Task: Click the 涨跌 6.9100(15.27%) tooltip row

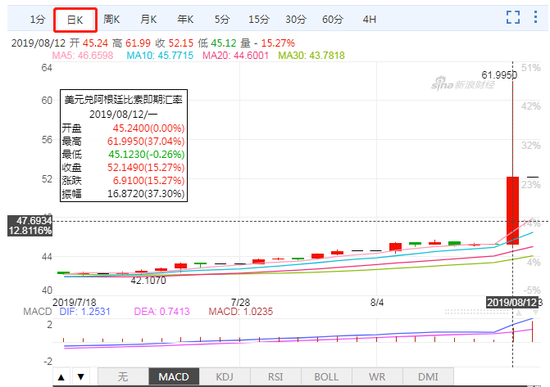Action: (x=123, y=181)
